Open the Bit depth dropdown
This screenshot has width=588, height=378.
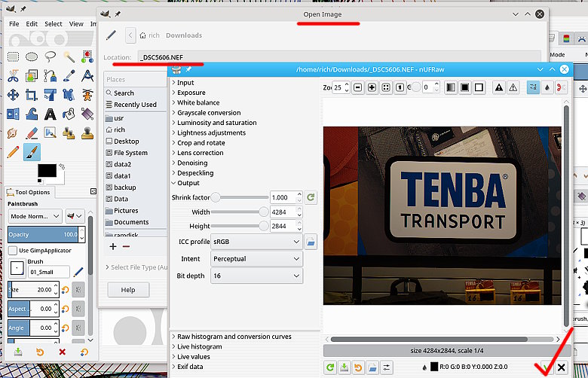pos(256,276)
